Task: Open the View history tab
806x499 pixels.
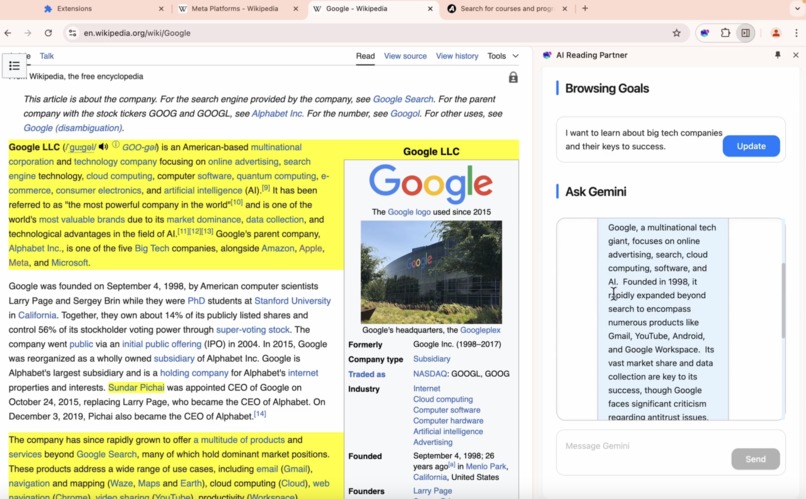Action: click(457, 56)
